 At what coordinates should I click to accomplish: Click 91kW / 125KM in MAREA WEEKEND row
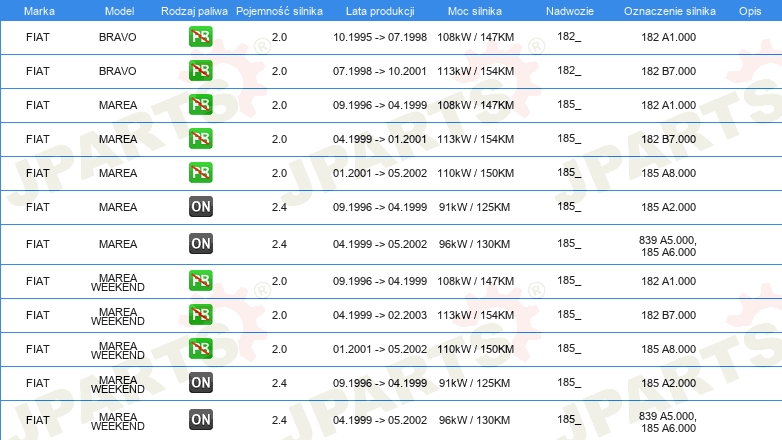[x=474, y=383]
